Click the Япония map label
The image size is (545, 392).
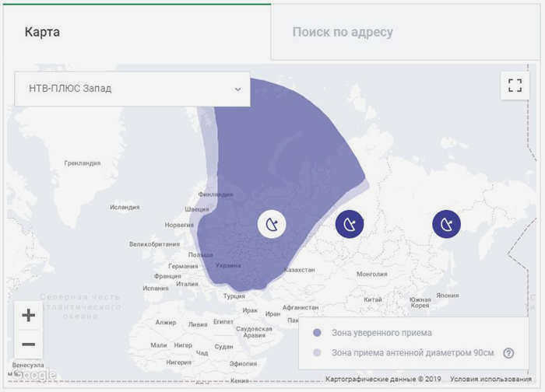(x=448, y=295)
